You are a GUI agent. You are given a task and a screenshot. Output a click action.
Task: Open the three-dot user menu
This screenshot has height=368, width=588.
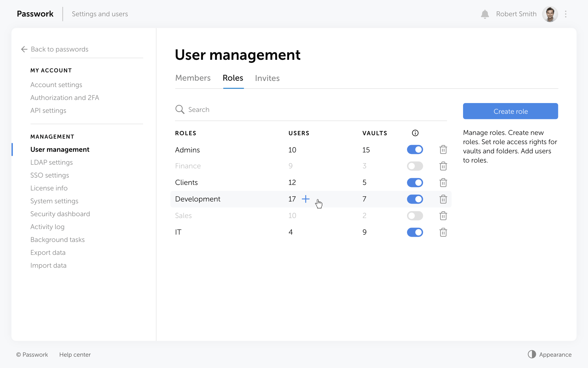point(566,14)
